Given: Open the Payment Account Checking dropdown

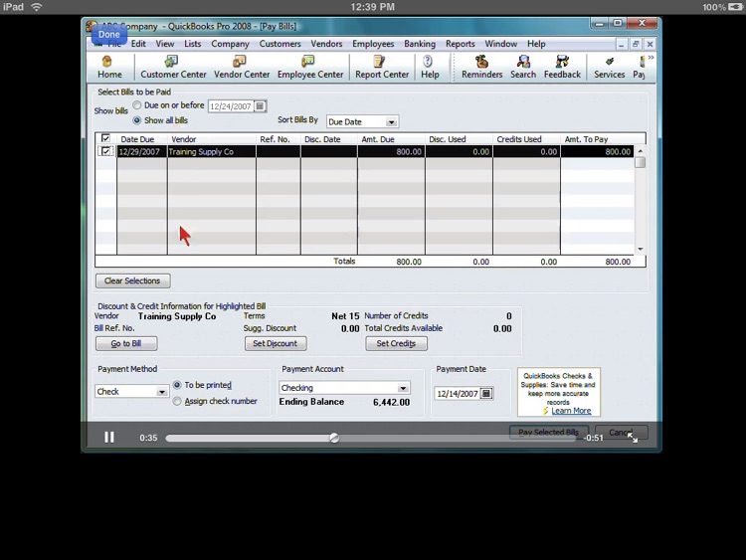Looking at the screenshot, I should point(403,388).
